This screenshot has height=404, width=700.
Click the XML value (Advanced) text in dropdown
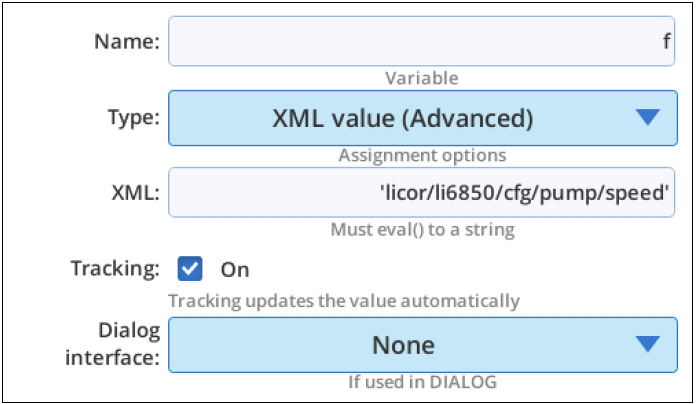coord(403,119)
